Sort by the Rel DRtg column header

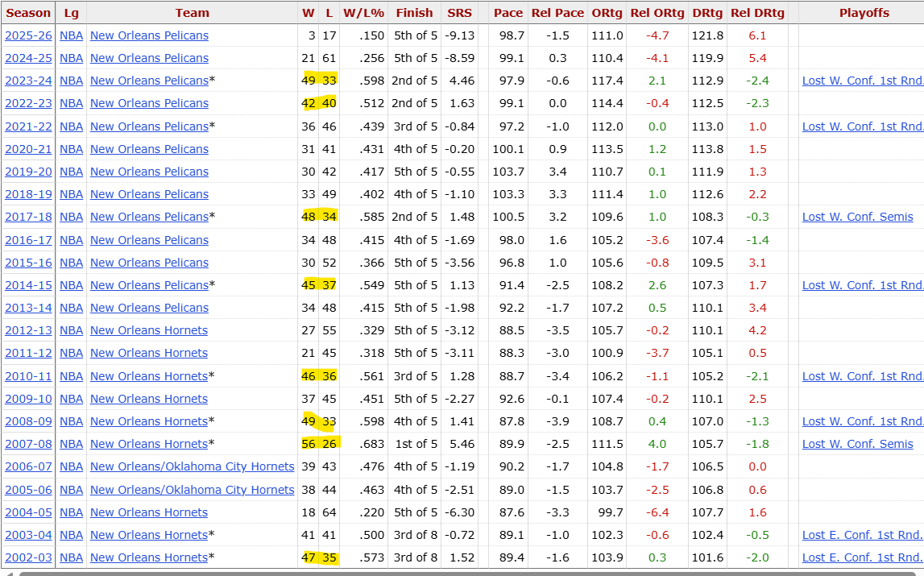(x=757, y=13)
